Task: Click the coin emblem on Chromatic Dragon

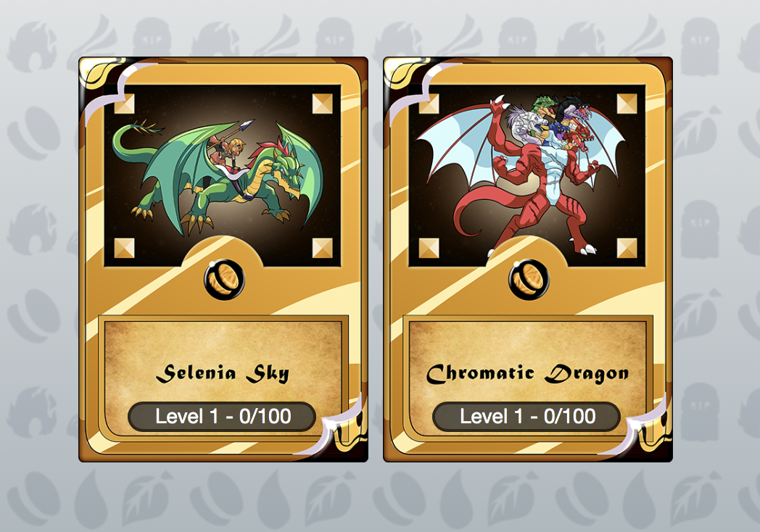Action: click(529, 280)
